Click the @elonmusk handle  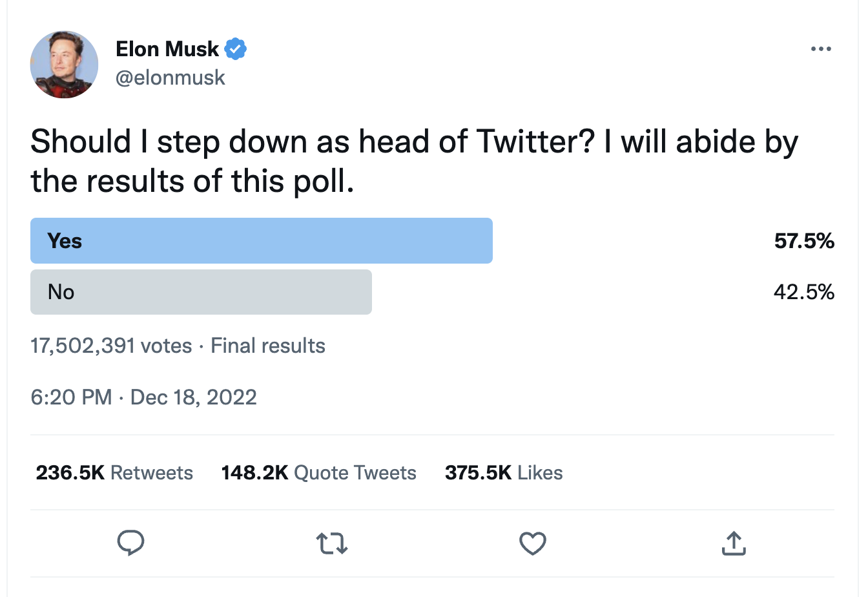coord(170,78)
